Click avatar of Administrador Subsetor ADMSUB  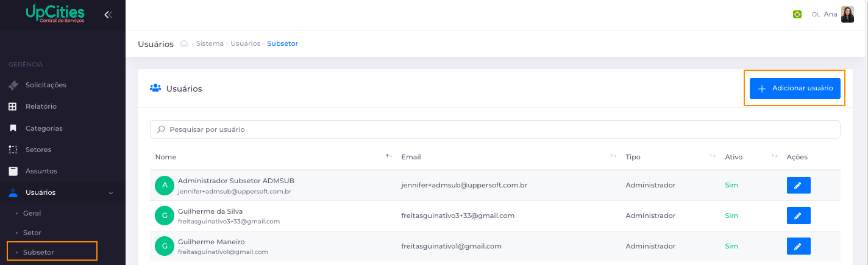point(165,185)
